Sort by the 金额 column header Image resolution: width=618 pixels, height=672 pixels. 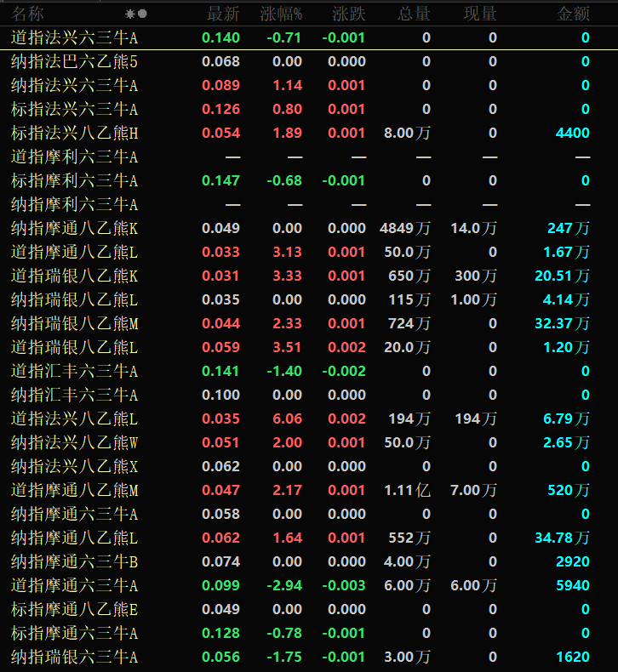coord(573,14)
